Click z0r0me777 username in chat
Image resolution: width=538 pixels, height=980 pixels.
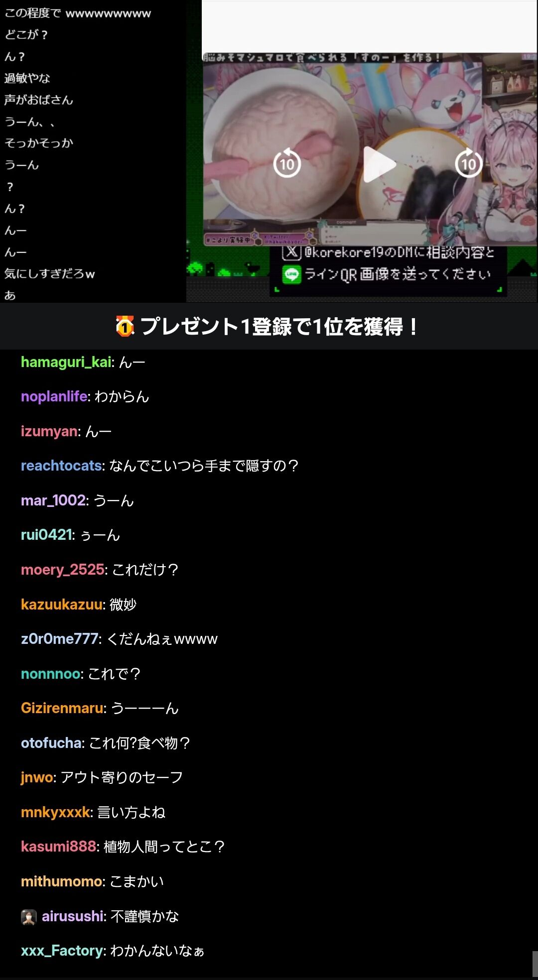coord(59,639)
